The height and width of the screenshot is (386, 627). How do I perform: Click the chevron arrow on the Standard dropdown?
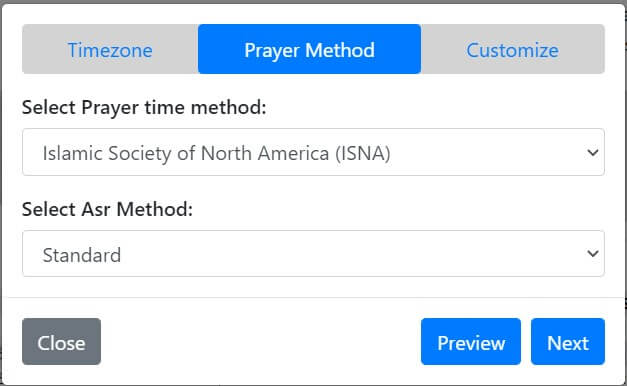(x=593, y=254)
